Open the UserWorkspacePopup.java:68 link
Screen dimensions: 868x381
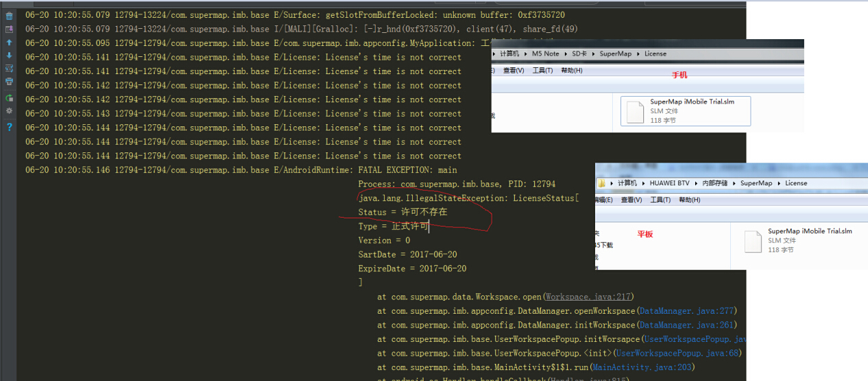pyautogui.click(x=677, y=354)
